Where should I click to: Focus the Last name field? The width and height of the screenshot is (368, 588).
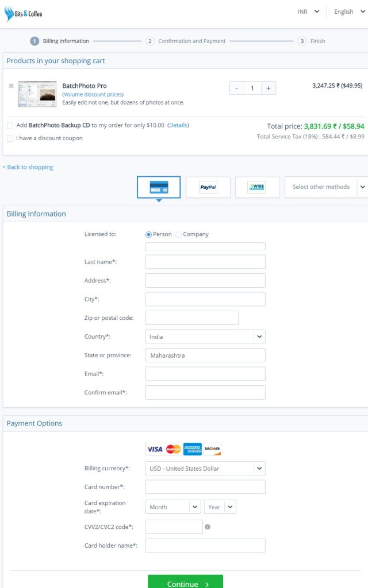click(x=205, y=262)
